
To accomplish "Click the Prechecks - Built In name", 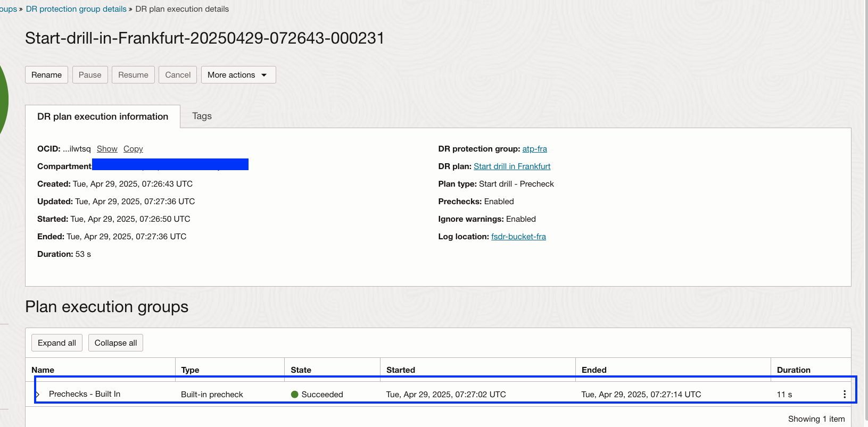I will [x=85, y=394].
